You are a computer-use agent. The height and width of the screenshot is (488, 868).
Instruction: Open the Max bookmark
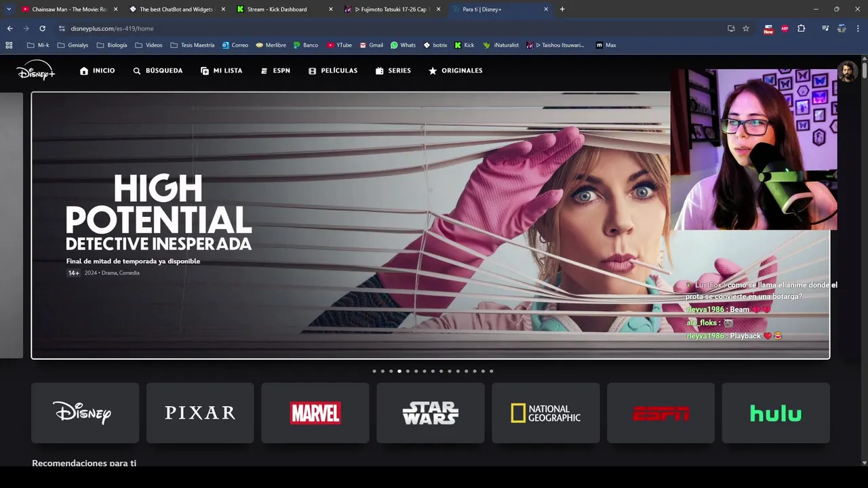point(606,45)
